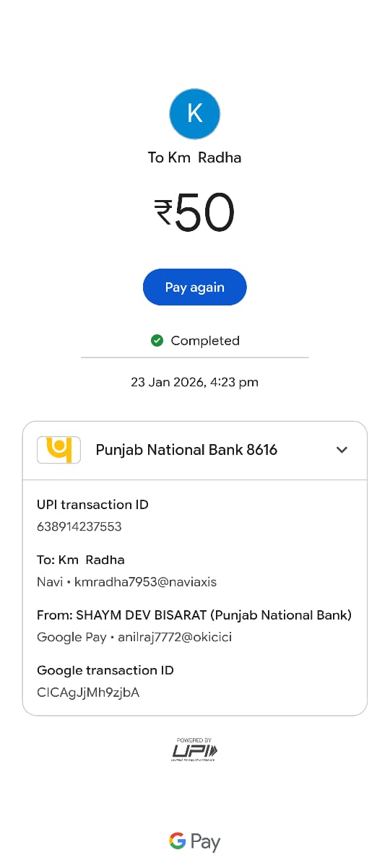Tap the Google Pay logo at bottom
This screenshot has height=868, width=390.
(194, 841)
